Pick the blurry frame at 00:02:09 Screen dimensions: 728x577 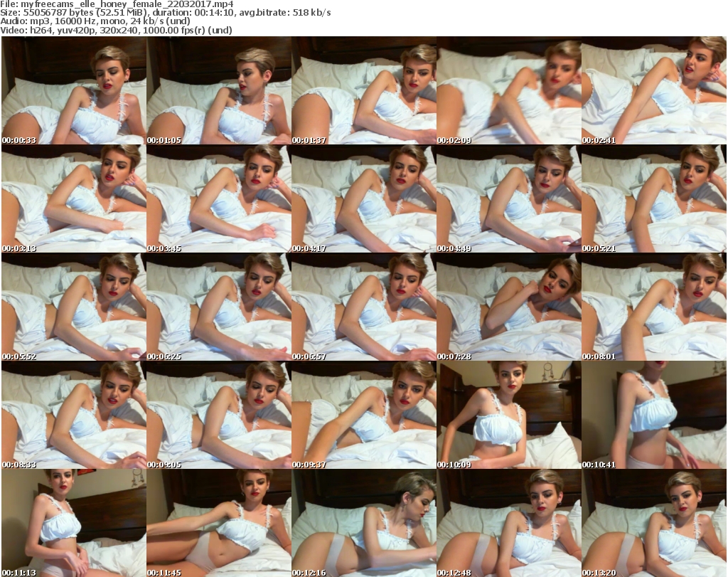click(x=509, y=90)
